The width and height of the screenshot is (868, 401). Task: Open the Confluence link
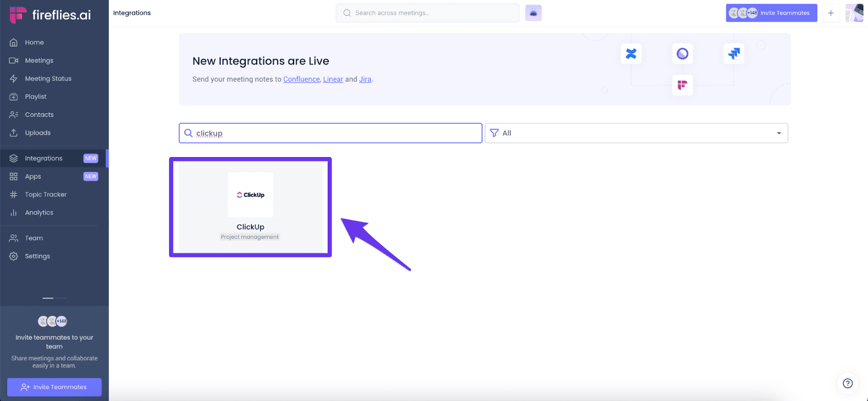(x=302, y=79)
